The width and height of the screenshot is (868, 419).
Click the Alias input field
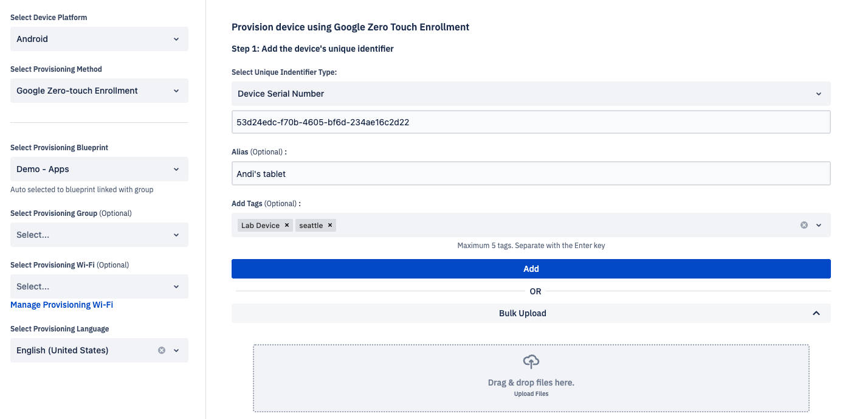[x=531, y=174]
